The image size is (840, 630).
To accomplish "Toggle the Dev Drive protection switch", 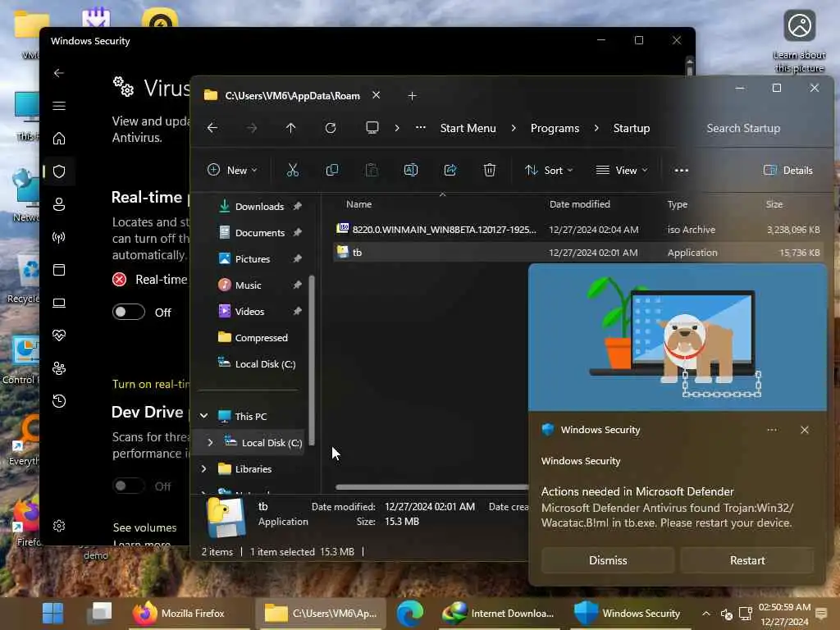I will pos(129,486).
